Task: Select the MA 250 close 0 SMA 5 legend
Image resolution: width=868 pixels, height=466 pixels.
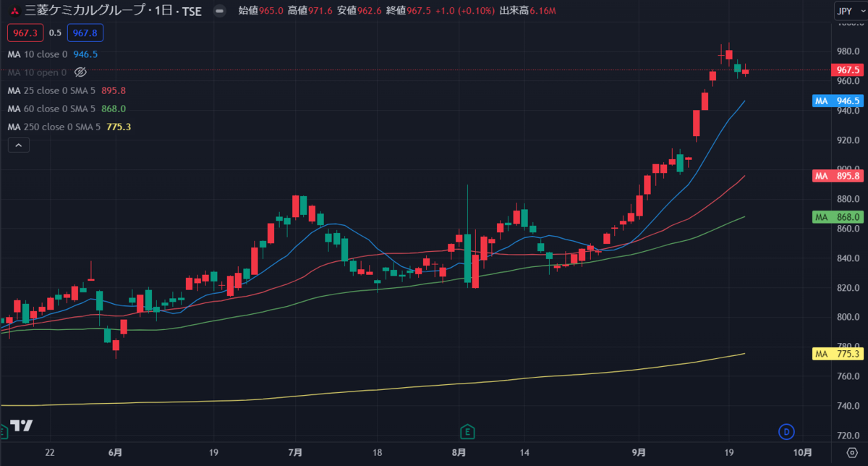Action: [69, 127]
